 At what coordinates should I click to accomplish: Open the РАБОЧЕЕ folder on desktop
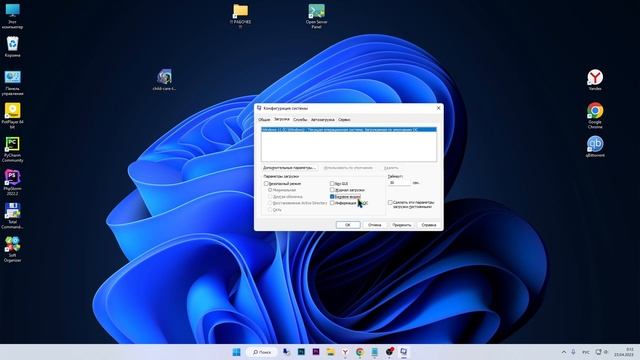click(x=240, y=16)
